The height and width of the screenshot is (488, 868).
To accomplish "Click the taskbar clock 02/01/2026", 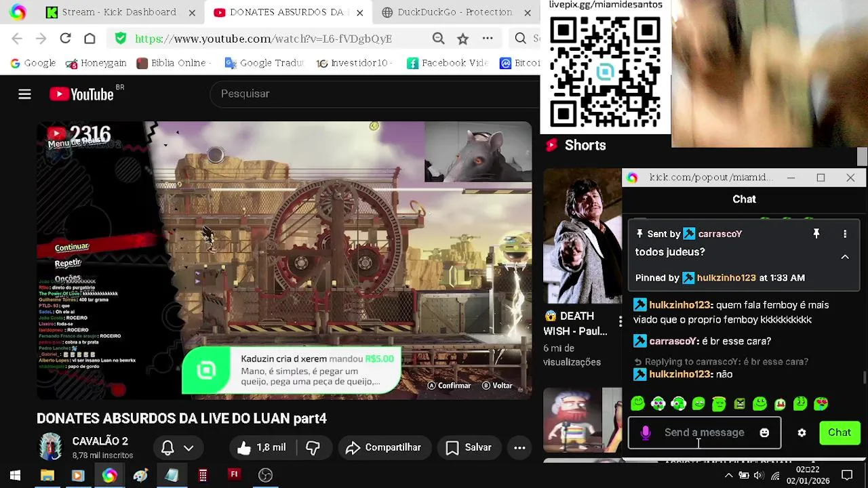I will (808, 475).
